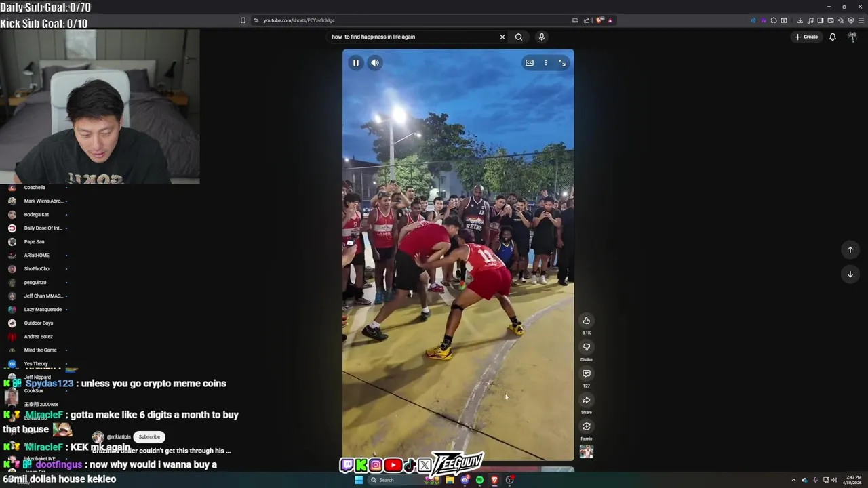Click the browser address bar URL
Screen dimensions: 868x488
point(299,20)
